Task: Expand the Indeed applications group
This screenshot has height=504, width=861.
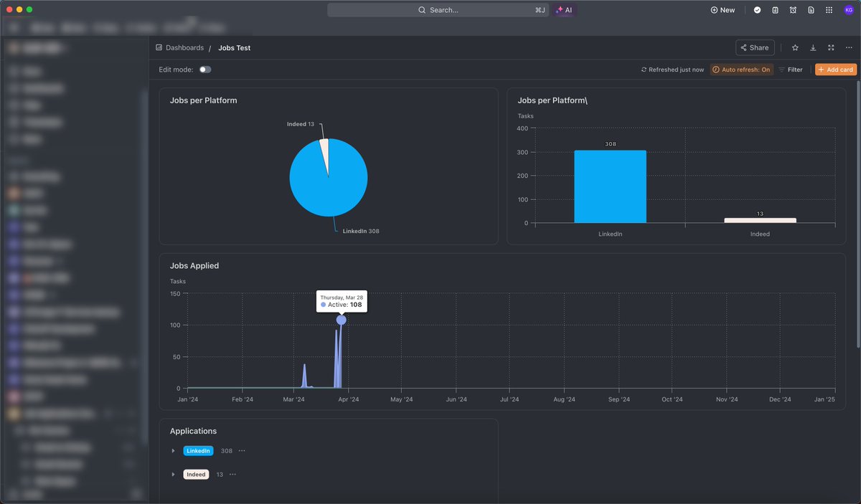Action: [173, 475]
